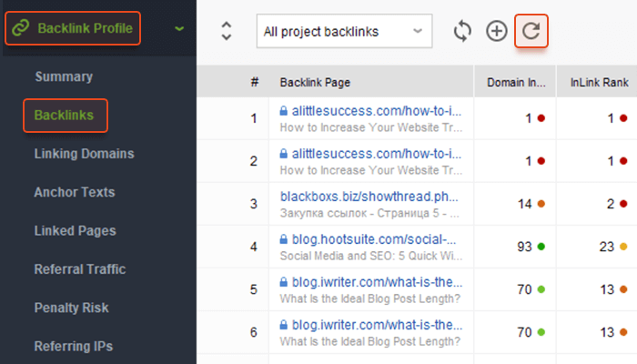Screen dimensions: 637x364
Task: Click the rebuild backlinks circular-arrow icon
Action: pyautogui.click(x=531, y=31)
